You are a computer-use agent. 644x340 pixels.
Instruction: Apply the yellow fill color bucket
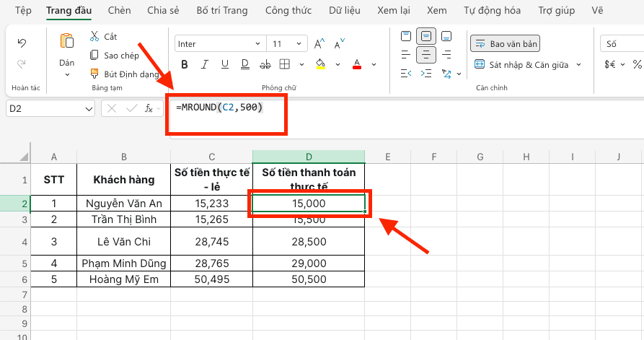tap(320, 64)
